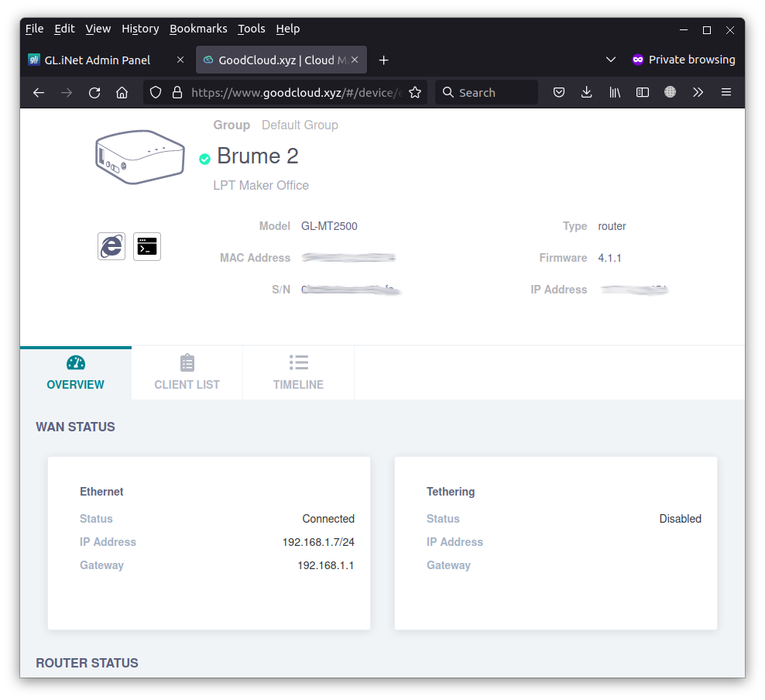Open the Downloads panel
The height and width of the screenshot is (700, 765).
(x=587, y=92)
